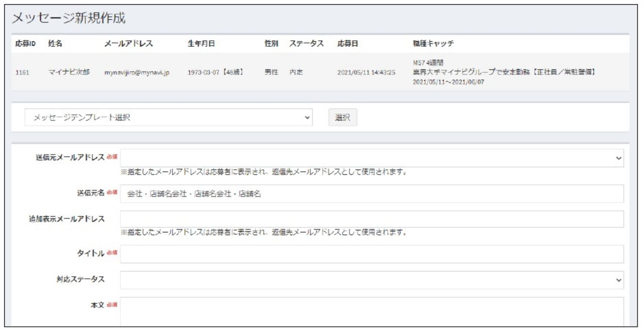Click the メッセージ新規作成 page heading
Screen dimensions: 644x330
tap(69, 18)
